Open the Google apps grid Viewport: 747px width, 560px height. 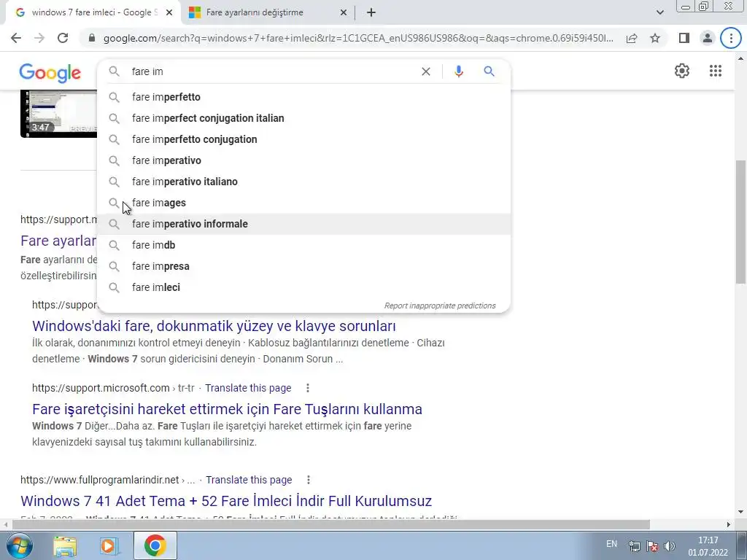[x=715, y=71]
